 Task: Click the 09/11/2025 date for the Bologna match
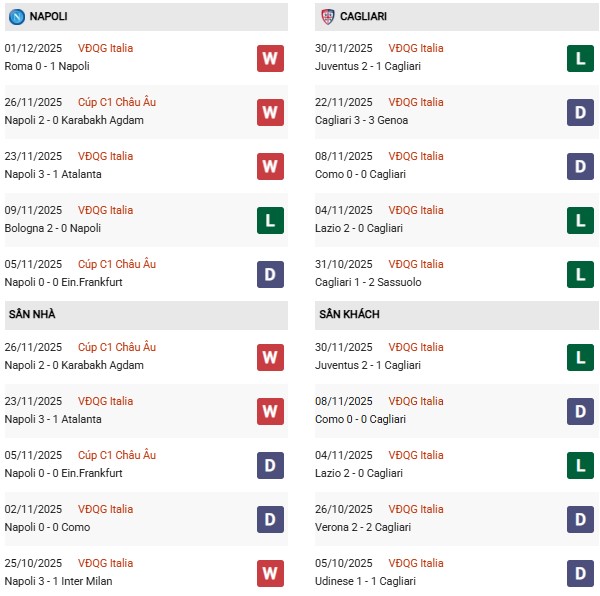click(x=33, y=210)
